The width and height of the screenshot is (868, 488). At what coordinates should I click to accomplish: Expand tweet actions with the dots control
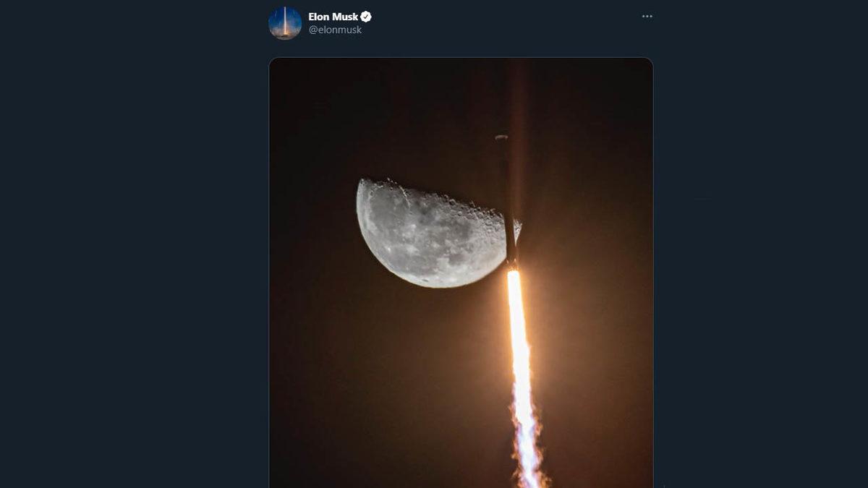(x=647, y=16)
